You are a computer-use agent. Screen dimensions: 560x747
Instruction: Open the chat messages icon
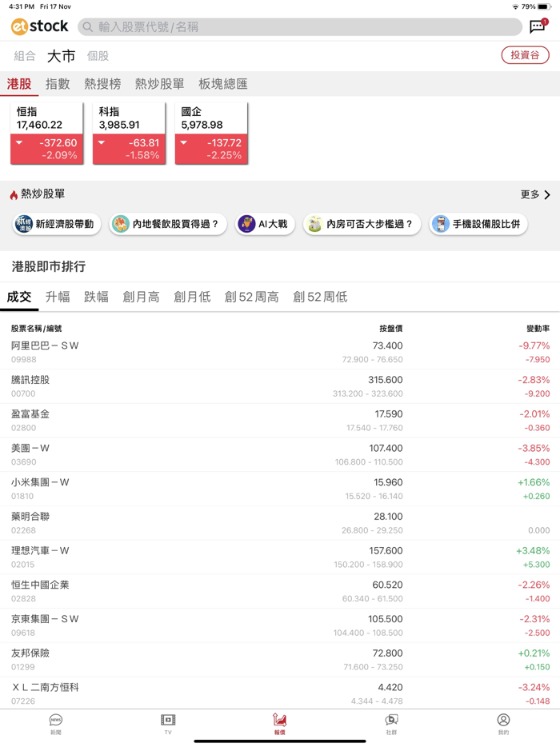[538, 26]
